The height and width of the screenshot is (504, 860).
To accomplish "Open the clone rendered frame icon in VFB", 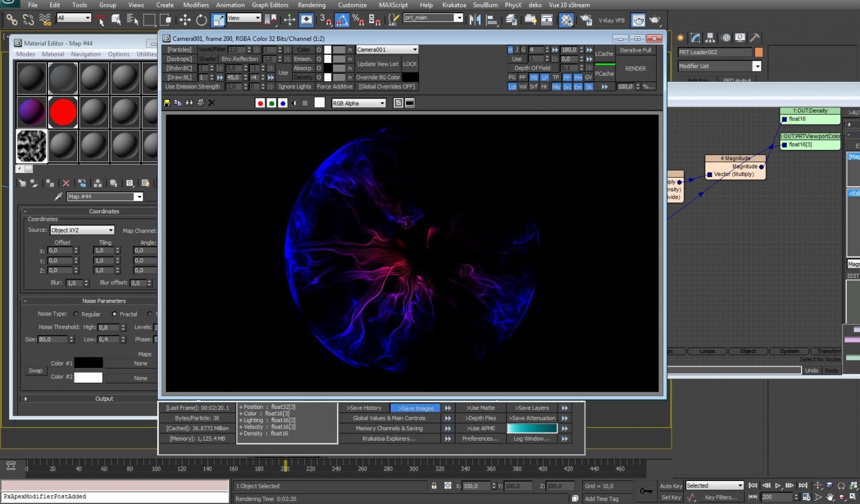I will [x=177, y=103].
